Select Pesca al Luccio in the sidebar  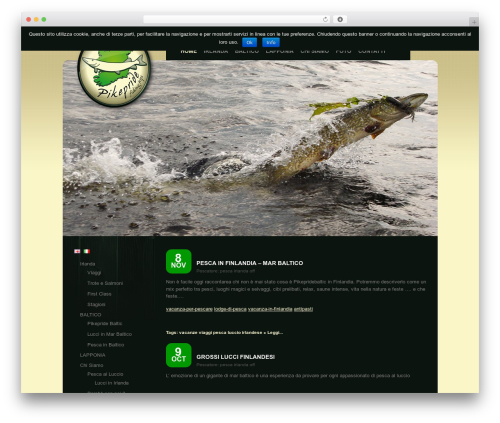point(105,374)
